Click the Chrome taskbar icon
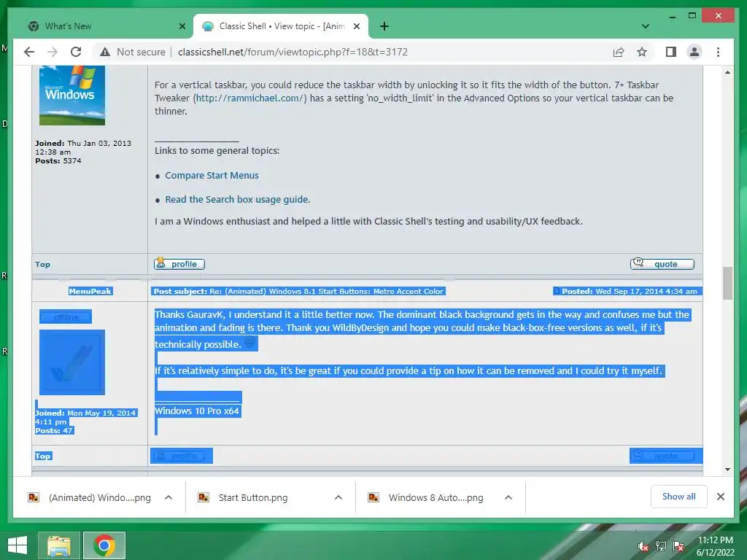 click(104, 545)
